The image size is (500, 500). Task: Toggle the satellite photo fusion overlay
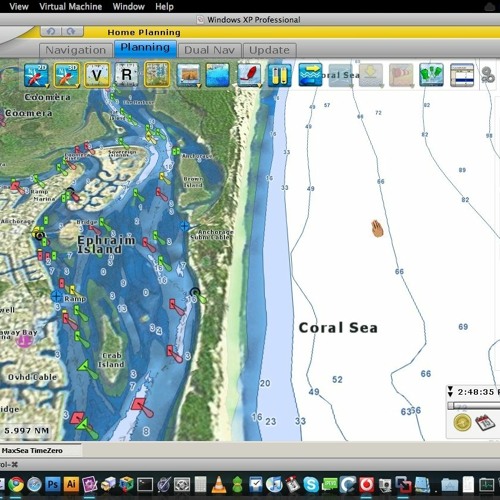pyautogui.click(x=157, y=74)
